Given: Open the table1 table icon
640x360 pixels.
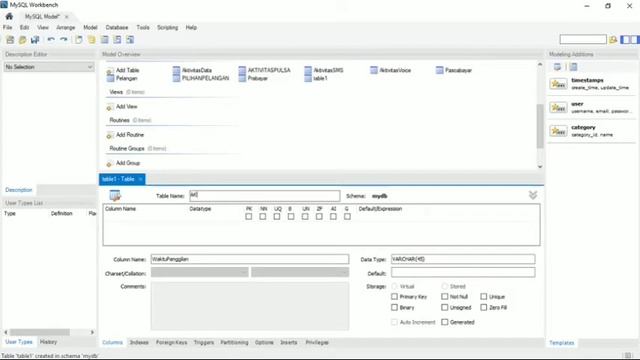Looking at the screenshot, I should [x=308, y=78].
